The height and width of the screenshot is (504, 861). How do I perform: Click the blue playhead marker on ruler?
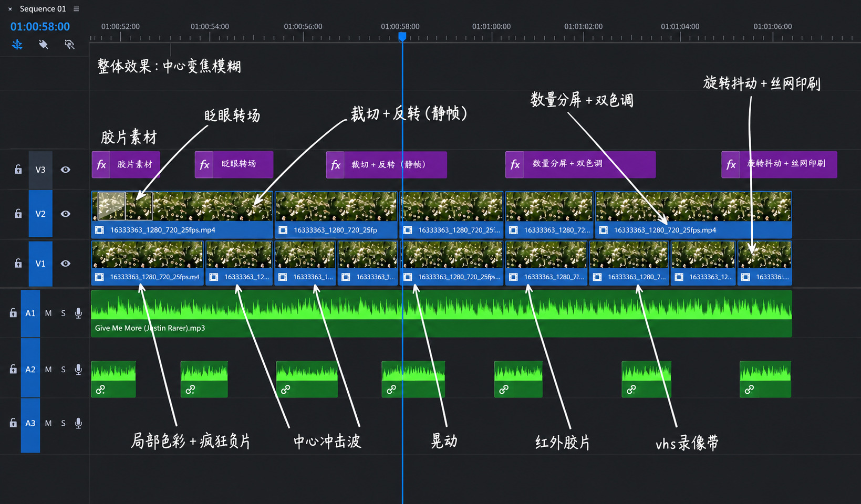pyautogui.click(x=402, y=36)
